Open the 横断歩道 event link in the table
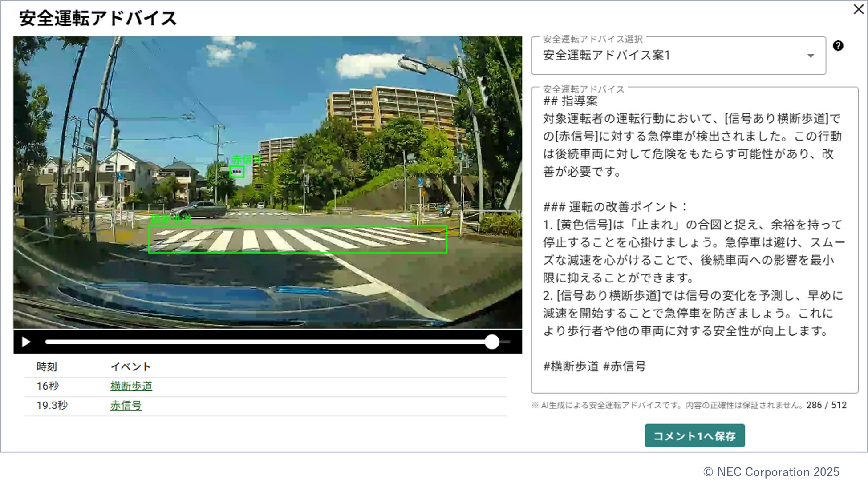The image size is (868, 487). pyautogui.click(x=131, y=386)
